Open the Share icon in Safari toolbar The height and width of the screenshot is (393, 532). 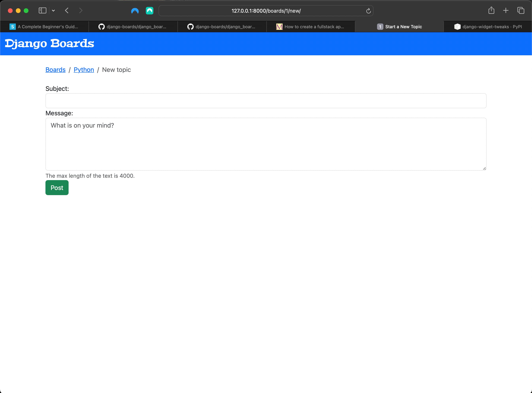(491, 10)
